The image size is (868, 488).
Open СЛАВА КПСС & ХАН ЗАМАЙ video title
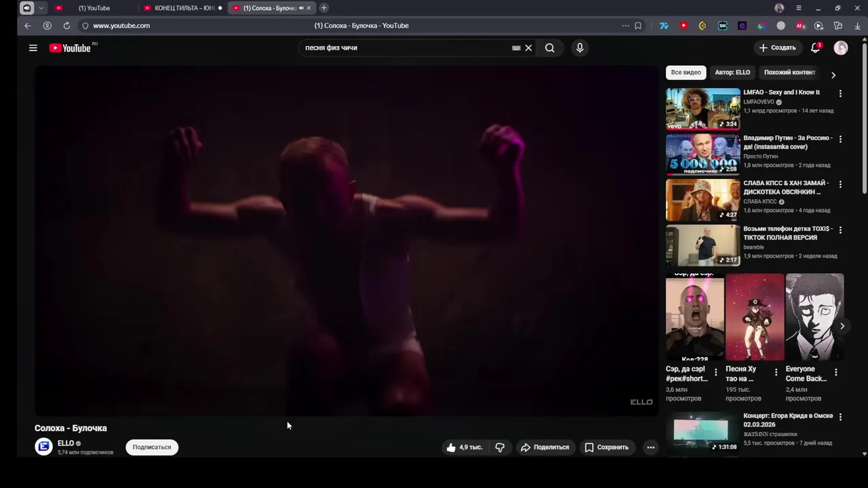pyautogui.click(x=786, y=188)
